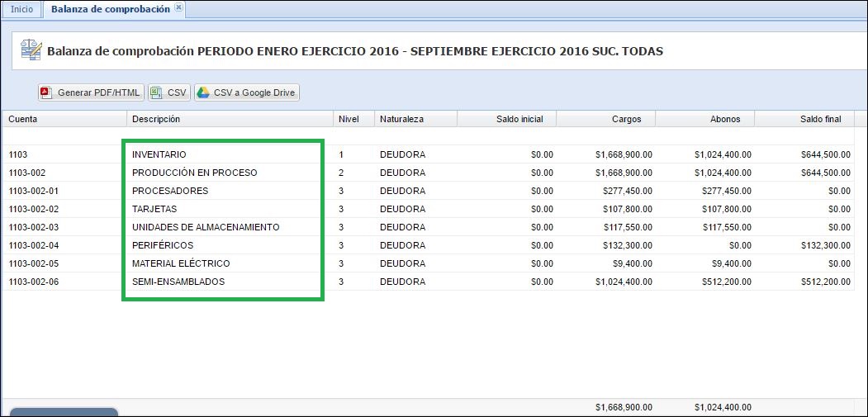Click the PRODUCCIÓN EN PROCESO description

click(x=195, y=173)
